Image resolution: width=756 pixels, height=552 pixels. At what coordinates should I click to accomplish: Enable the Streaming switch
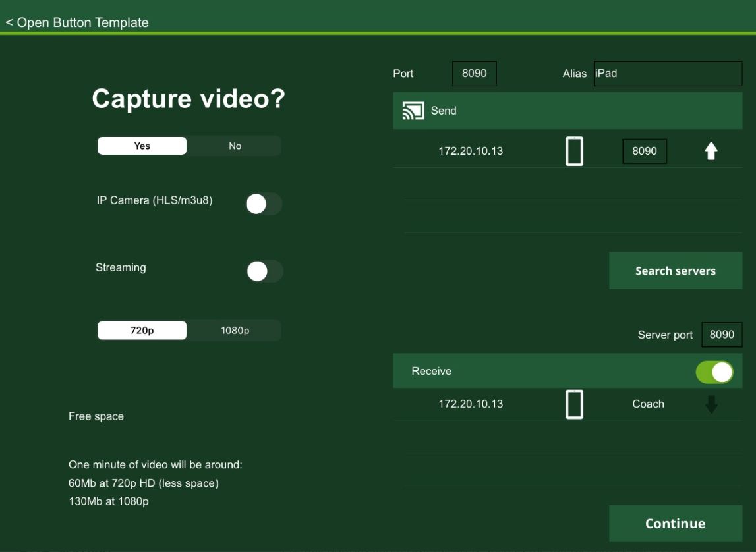(264, 271)
